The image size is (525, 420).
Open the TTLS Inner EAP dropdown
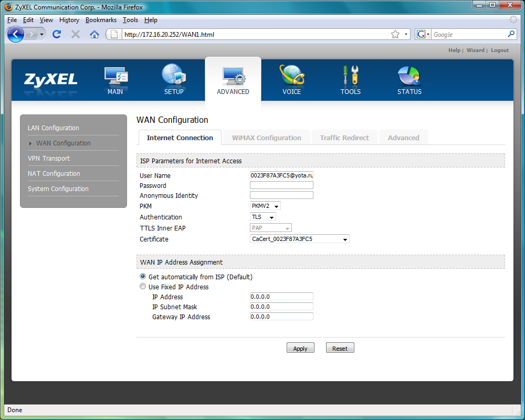pos(271,228)
